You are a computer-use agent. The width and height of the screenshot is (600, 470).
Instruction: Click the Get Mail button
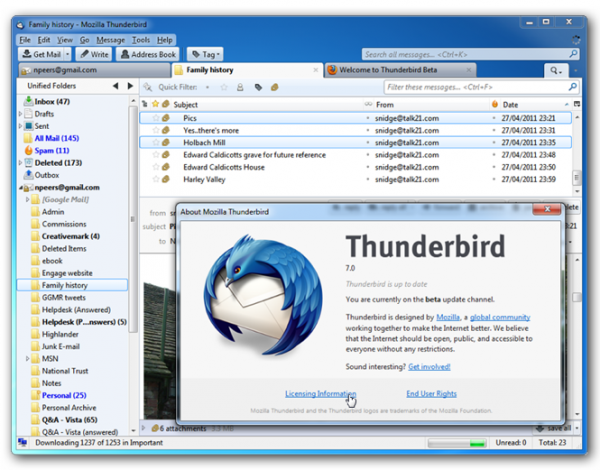[41, 54]
